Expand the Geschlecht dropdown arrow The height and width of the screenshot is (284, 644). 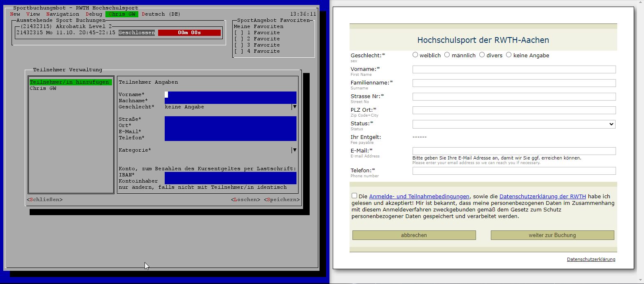pyautogui.click(x=294, y=107)
